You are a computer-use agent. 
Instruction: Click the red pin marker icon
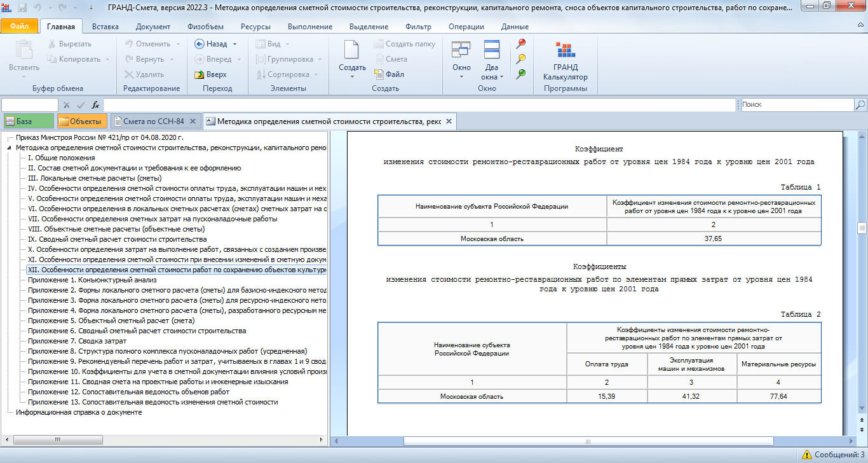(521, 44)
